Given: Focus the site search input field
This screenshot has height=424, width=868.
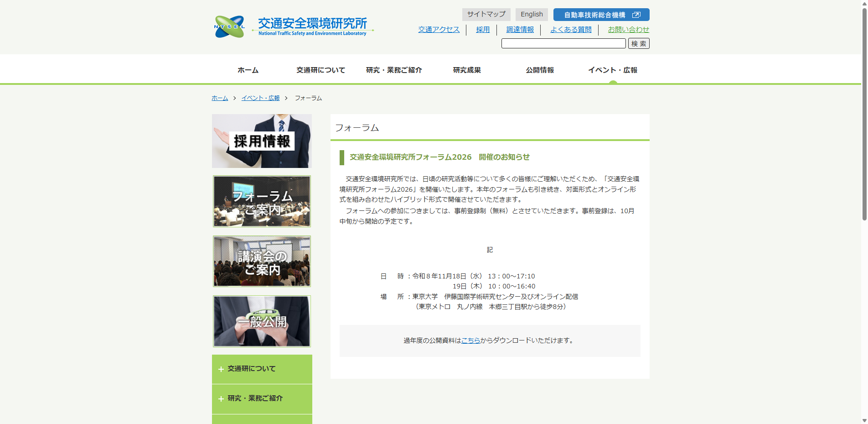Looking at the screenshot, I should [x=563, y=43].
